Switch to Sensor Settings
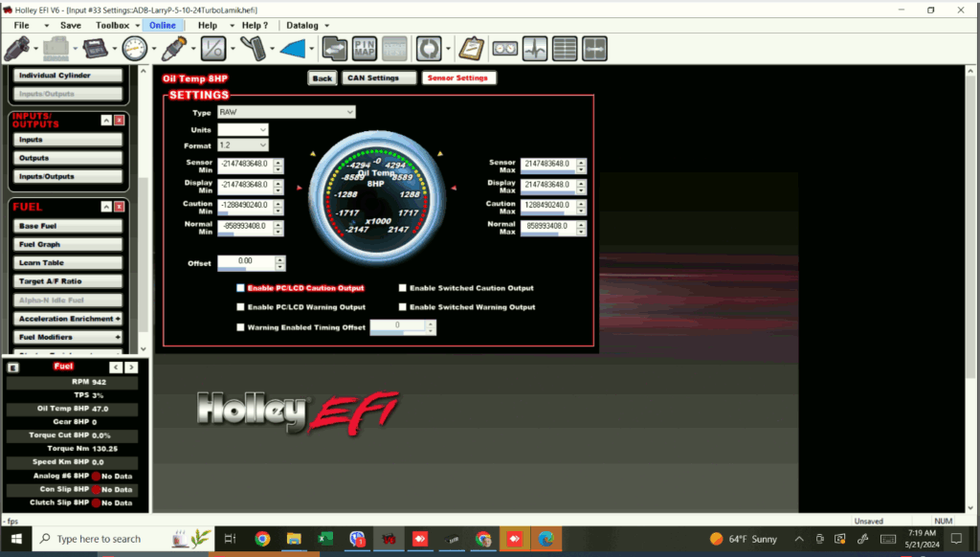The width and height of the screenshot is (980, 557). pyautogui.click(x=458, y=78)
